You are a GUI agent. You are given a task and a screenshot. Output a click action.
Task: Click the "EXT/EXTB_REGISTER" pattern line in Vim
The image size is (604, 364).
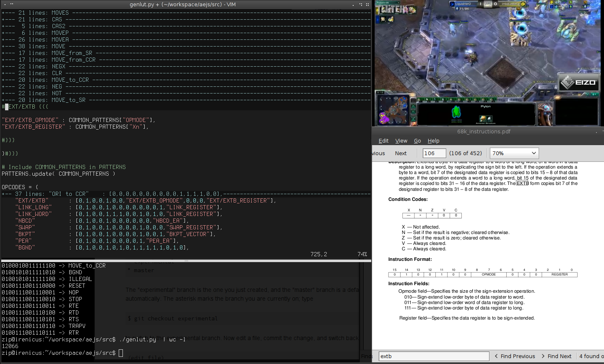tap(75, 127)
